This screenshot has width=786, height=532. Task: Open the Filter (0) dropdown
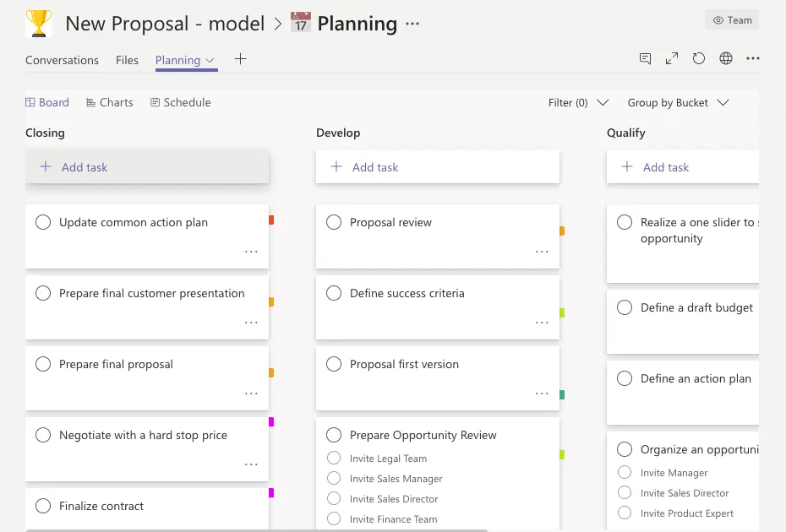point(578,103)
